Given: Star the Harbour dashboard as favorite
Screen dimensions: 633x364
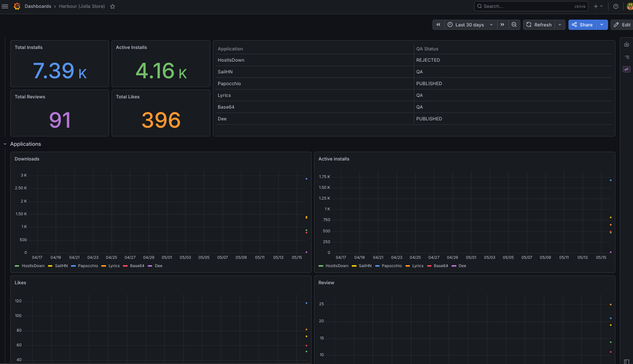Looking at the screenshot, I should (113, 6).
